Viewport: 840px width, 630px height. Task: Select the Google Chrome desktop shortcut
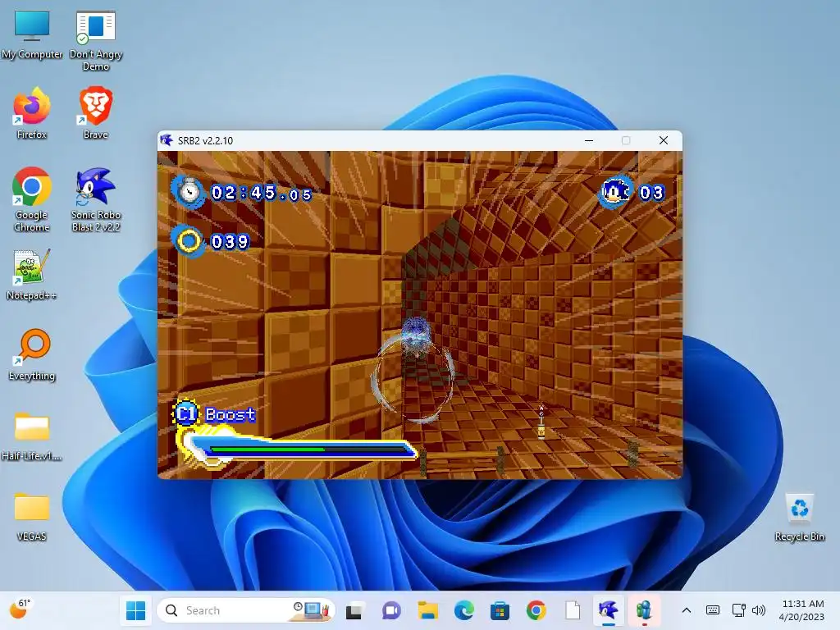tap(32, 199)
